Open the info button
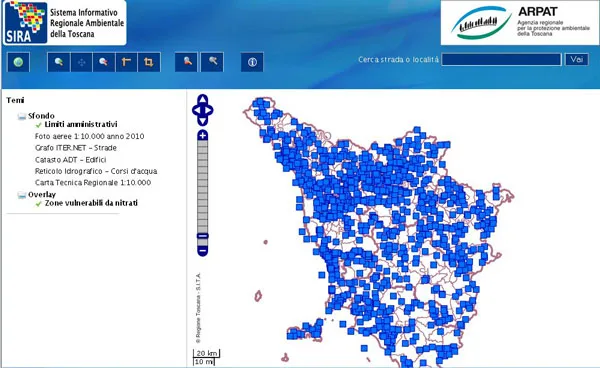The width and height of the screenshot is (600, 368). (252, 62)
